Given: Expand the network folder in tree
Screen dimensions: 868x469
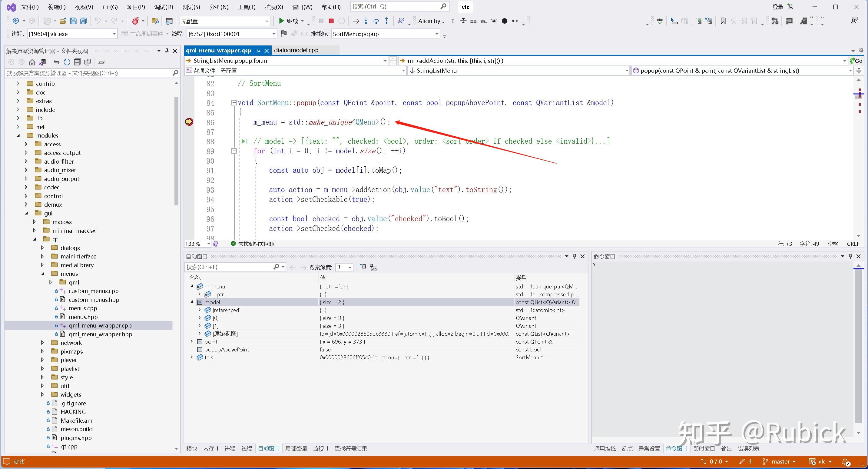Looking at the screenshot, I should click(x=42, y=343).
